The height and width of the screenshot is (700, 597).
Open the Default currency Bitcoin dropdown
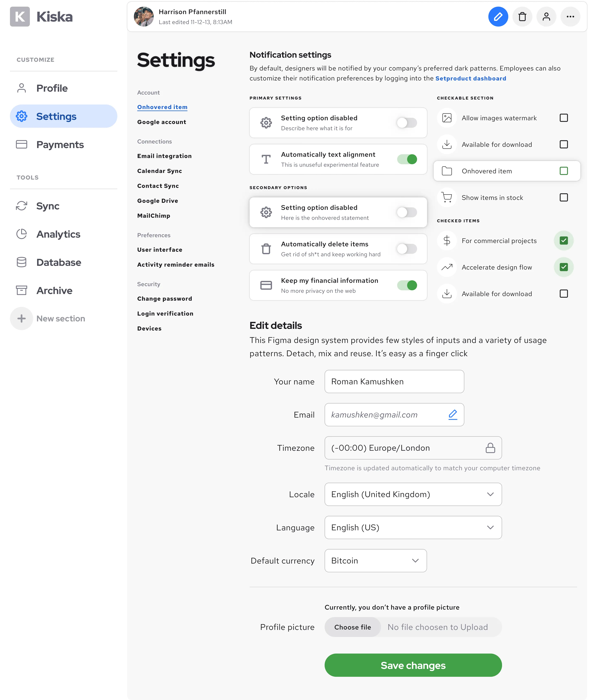375,560
